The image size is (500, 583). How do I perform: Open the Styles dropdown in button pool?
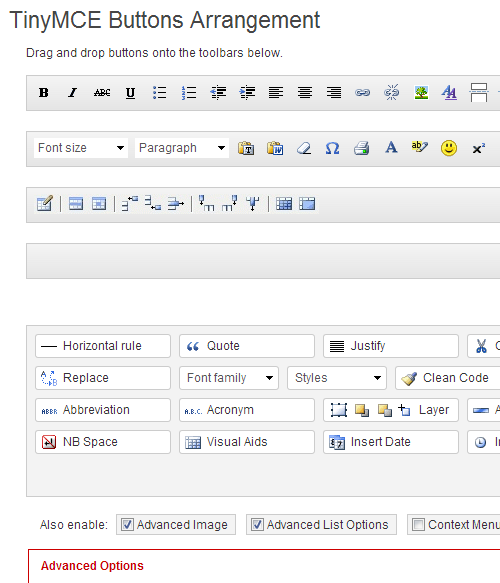(337, 378)
